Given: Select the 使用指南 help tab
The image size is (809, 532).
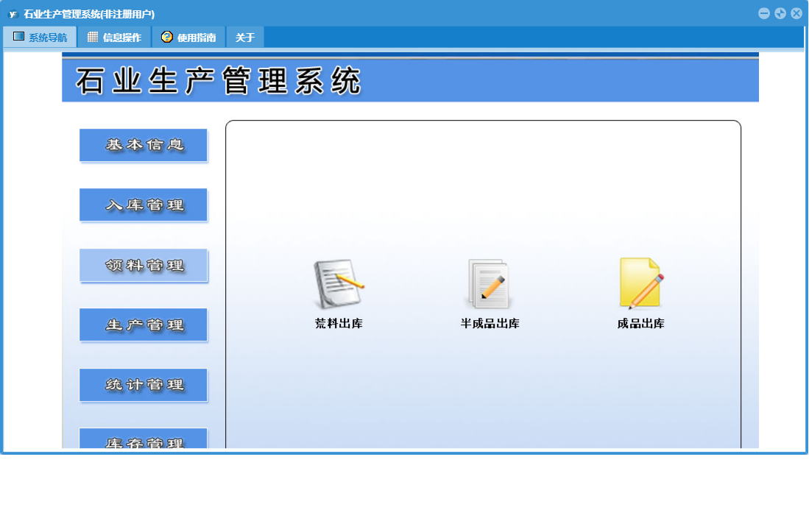Looking at the screenshot, I should click(188, 38).
